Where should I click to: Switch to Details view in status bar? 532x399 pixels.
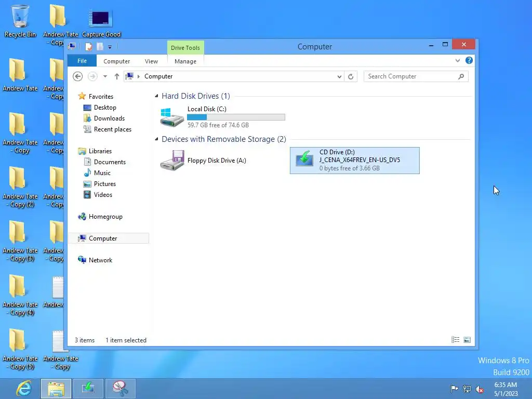coord(455,340)
